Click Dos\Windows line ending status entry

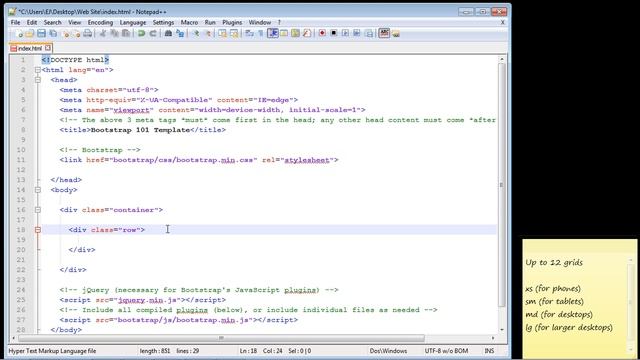point(388,351)
